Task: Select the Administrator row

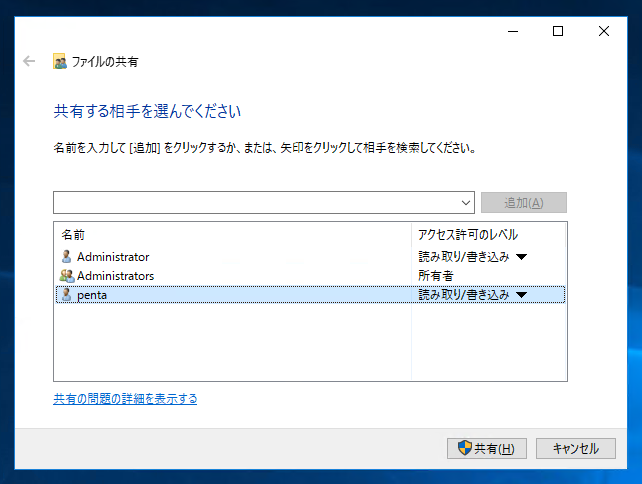Action: click(310, 257)
